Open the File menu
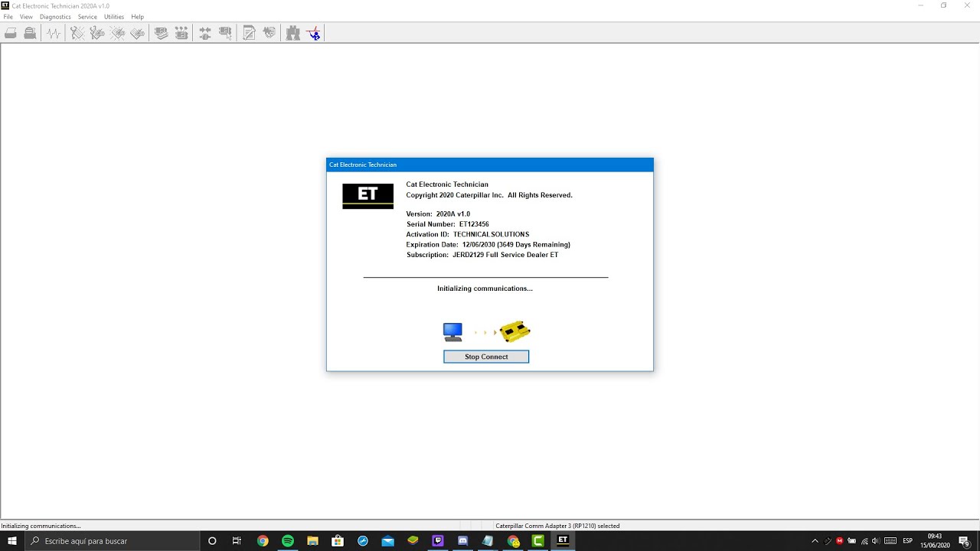The image size is (980, 551). pos(8,17)
